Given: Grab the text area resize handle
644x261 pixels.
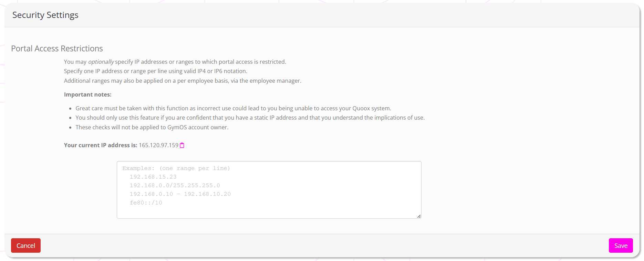Looking at the screenshot, I should (x=419, y=216).
